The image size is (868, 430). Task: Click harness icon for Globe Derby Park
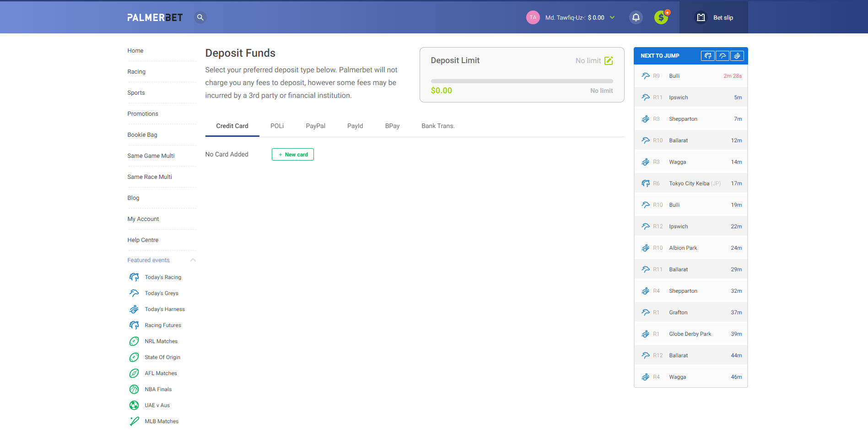click(646, 334)
